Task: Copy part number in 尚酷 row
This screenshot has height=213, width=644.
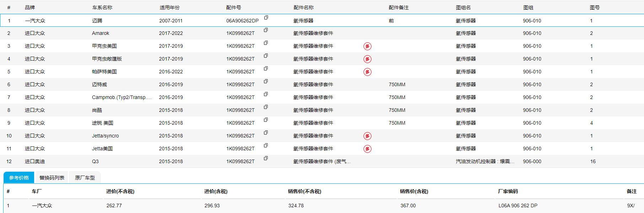Action: click(x=266, y=107)
